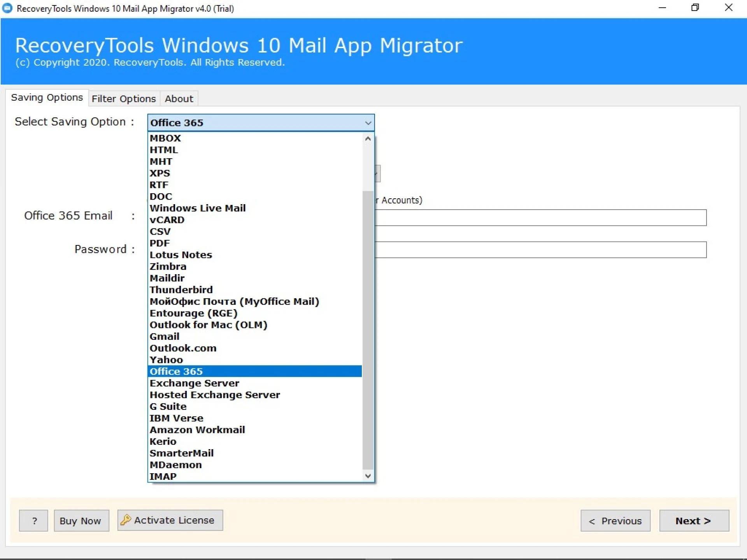
Task: Collapse the Select Saving Option dropdown arrow
Action: pos(368,123)
